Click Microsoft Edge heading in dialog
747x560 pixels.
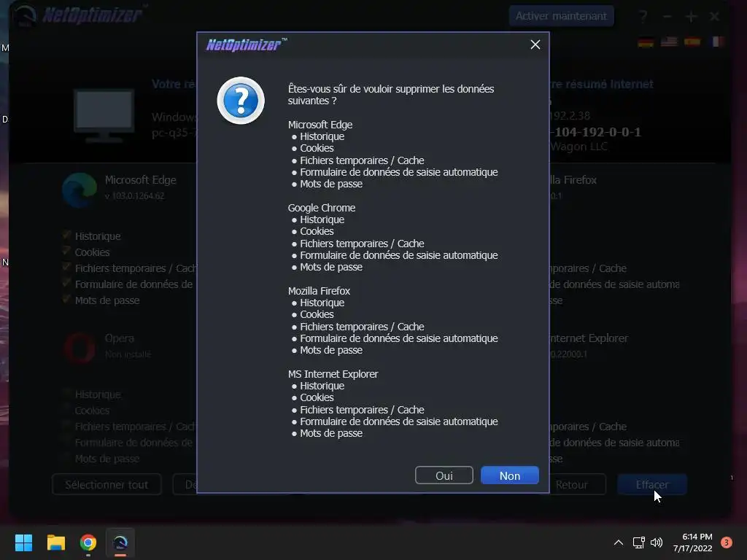click(320, 125)
